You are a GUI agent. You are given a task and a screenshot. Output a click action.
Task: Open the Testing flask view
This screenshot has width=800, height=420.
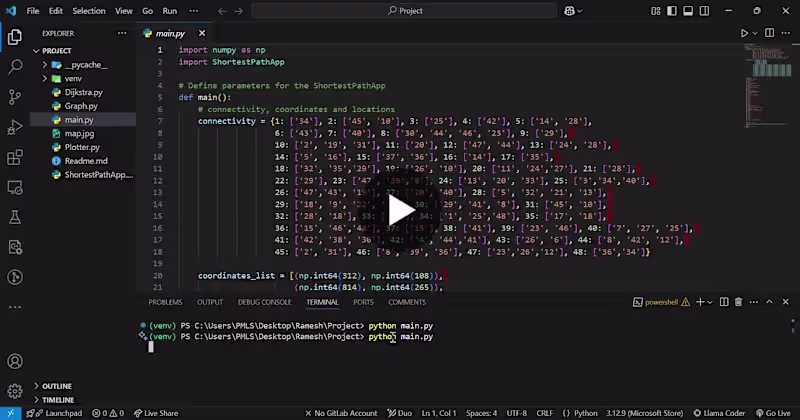(15, 217)
